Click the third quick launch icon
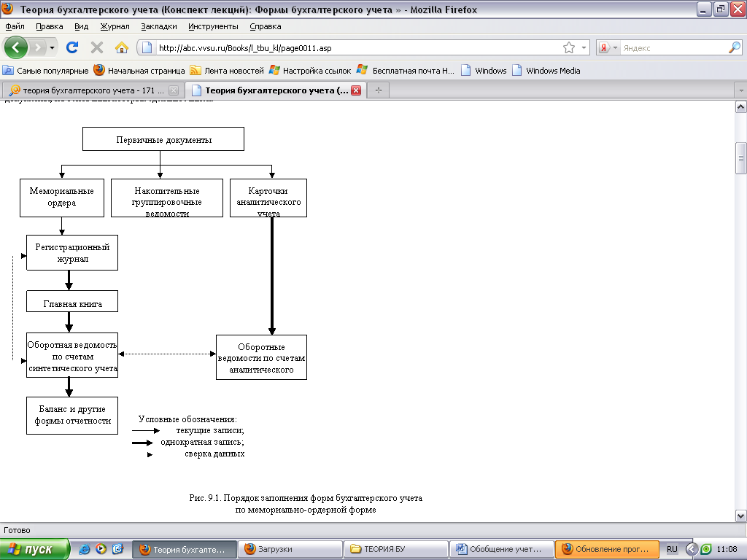 (117, 549)
